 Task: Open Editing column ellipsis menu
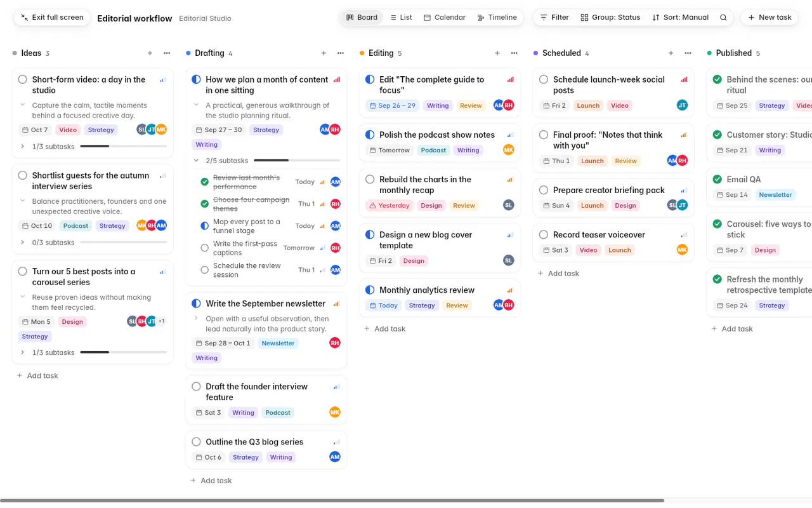[514, 53]
